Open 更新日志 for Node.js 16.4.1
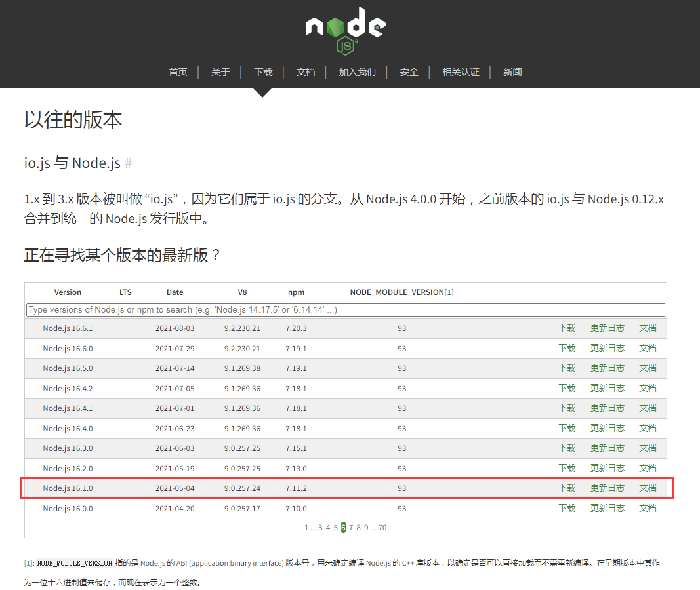 pos(607,408)
